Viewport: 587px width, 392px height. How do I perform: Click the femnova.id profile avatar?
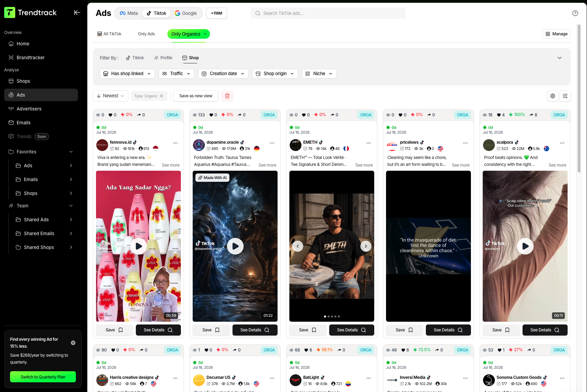pyautogui.click(x=102, y=145)
